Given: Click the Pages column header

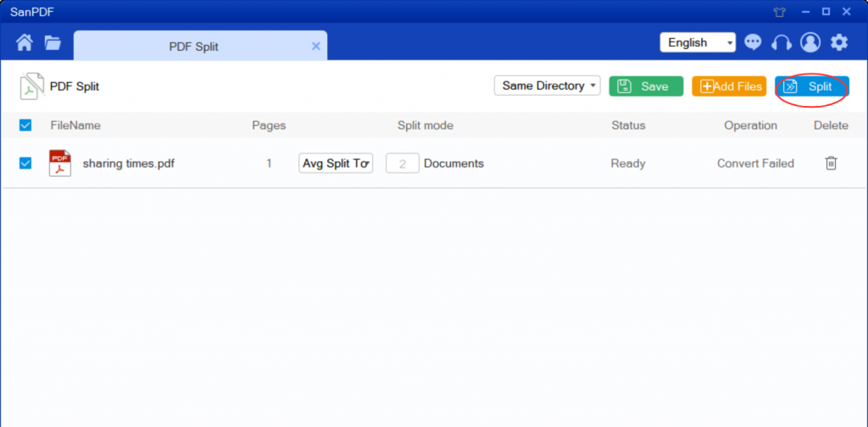Looking at the screenshot, I should point(269,125).
